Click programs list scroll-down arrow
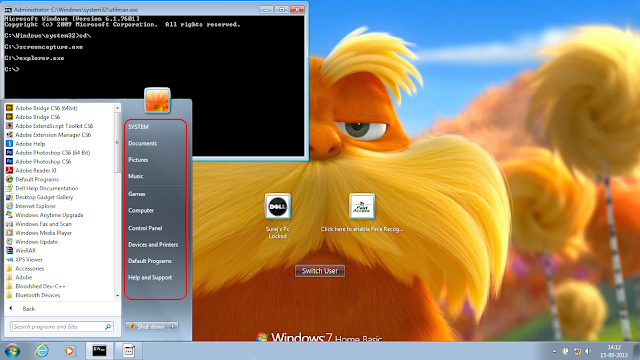640x360 pixels. coord(118,296)
